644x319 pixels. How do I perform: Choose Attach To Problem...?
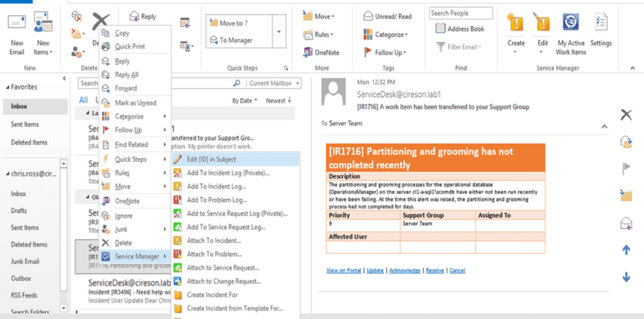click(x=236, y=254)
